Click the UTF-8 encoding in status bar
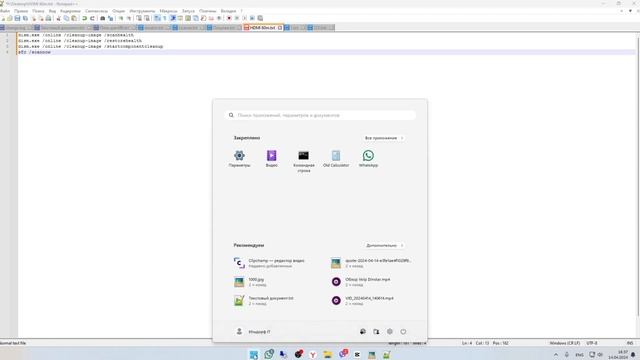The height and width of the screenshot is (360, 640). (592, 343)
